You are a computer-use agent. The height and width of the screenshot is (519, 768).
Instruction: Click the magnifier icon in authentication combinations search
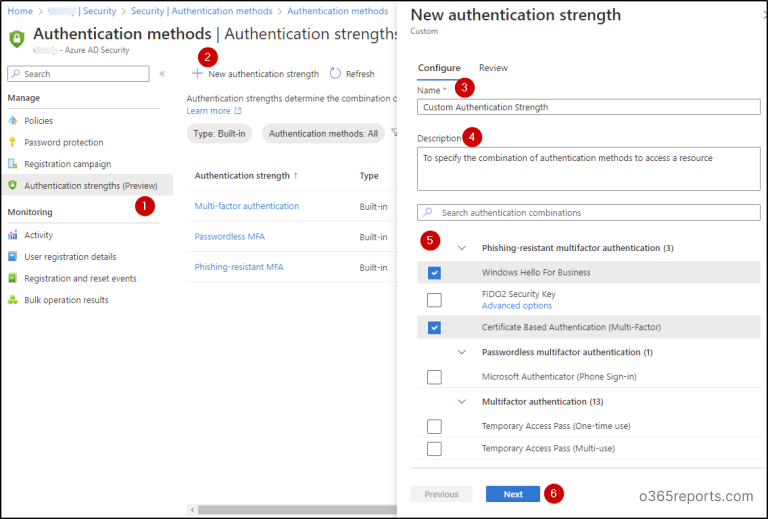point(428,212)
